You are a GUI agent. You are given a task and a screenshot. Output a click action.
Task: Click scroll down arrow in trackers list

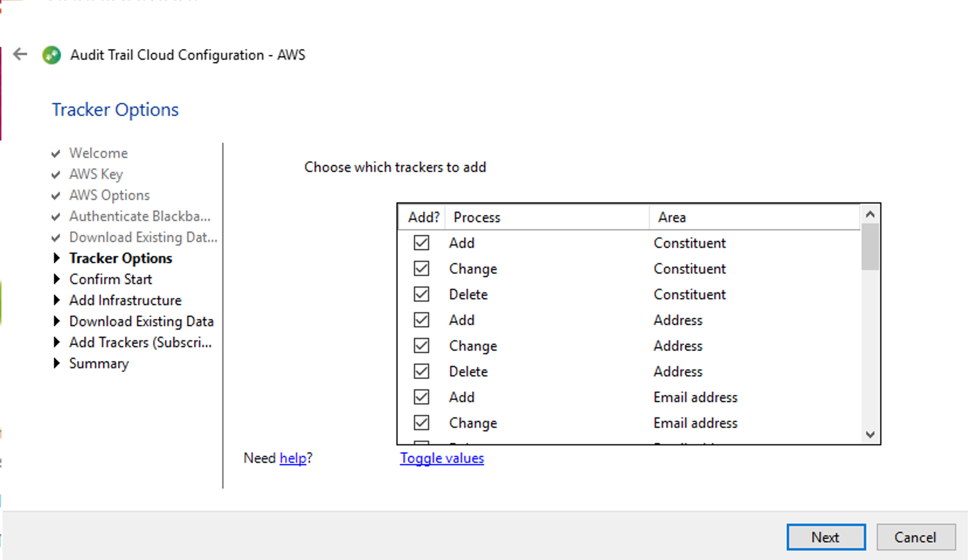(x=870, y=434)
